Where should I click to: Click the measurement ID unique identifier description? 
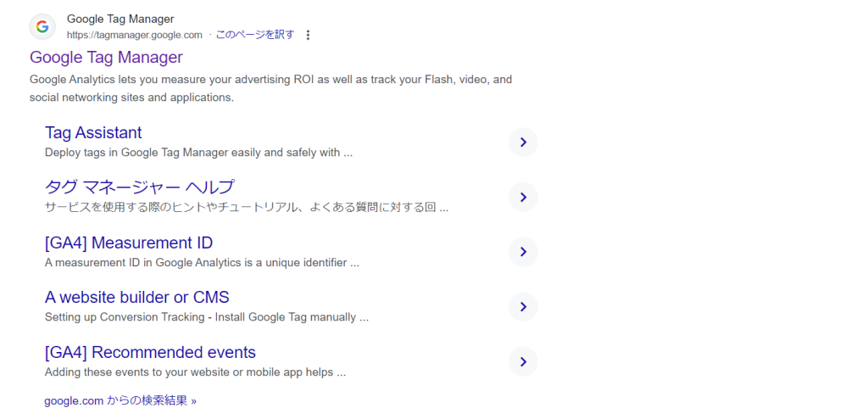tap(202, 263)
